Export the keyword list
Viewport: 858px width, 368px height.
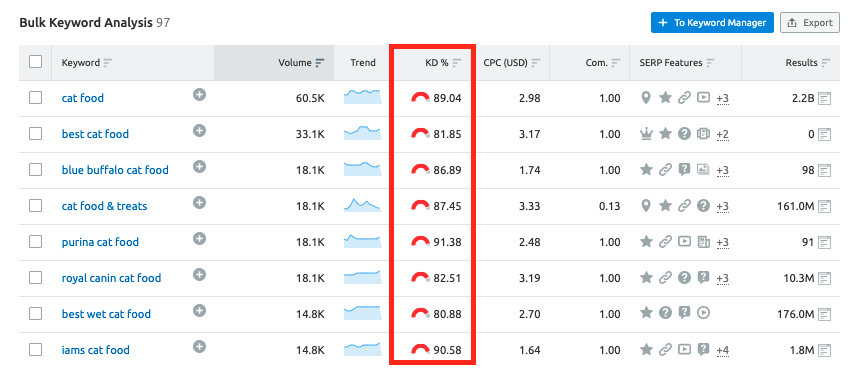pyautogui.click(x=809, y=22)
